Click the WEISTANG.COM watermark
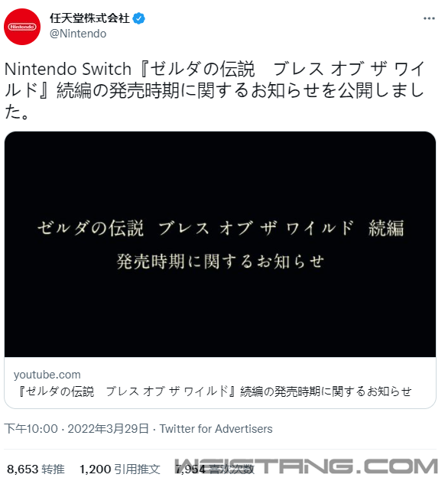The image size is (448, 484). pos(307,466)
